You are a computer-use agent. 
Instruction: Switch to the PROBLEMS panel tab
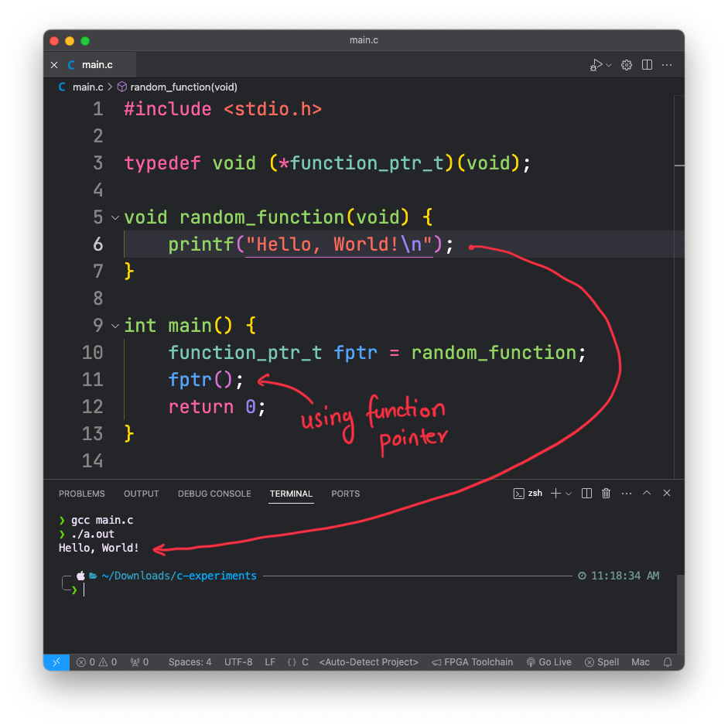click(81, 494)
